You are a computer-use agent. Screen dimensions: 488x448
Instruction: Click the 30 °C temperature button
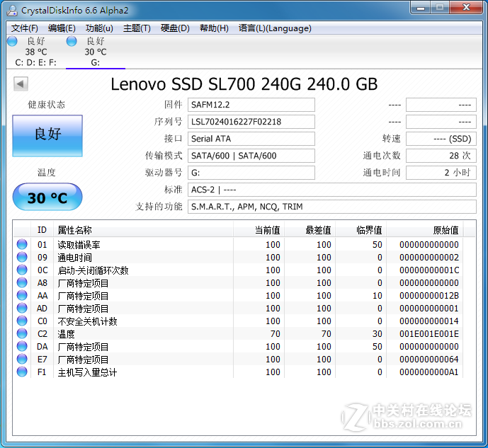coord(47,197)
